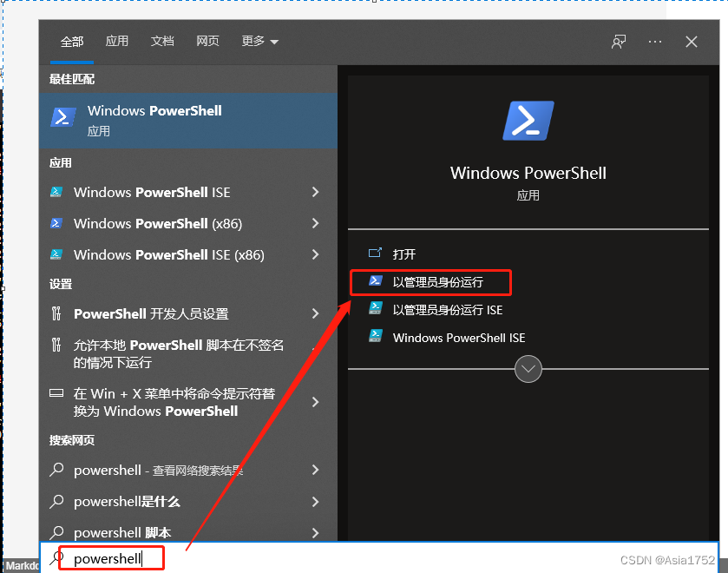
Task: Click the PowerShell icon in best match
Action: click(x=63, y=117)
